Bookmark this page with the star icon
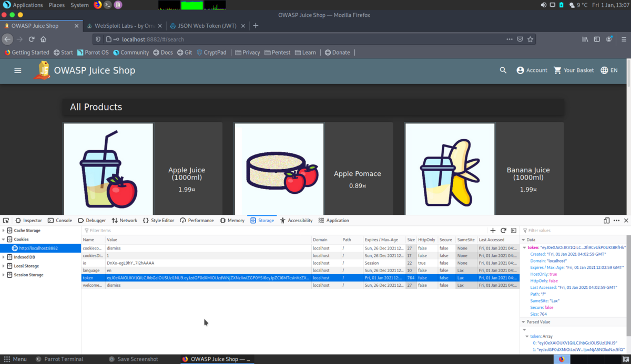Viewport: 631px width, 364px height. [531, 39]
